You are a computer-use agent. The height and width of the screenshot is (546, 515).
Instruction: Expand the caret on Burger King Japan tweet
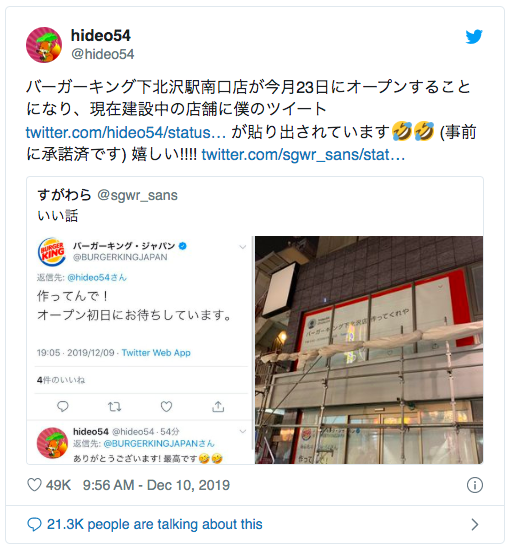243,247
